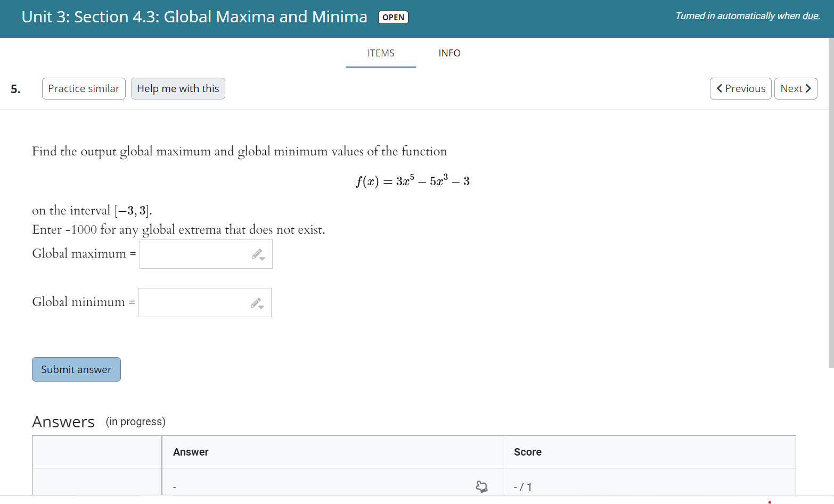Open the dropdown arrow under the maximum field pencil

pos(262,259)
